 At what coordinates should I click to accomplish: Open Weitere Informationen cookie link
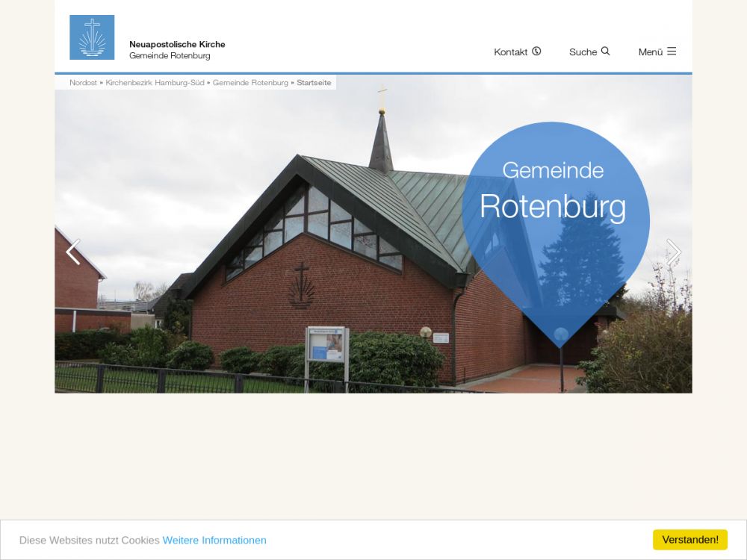(214, 540)
